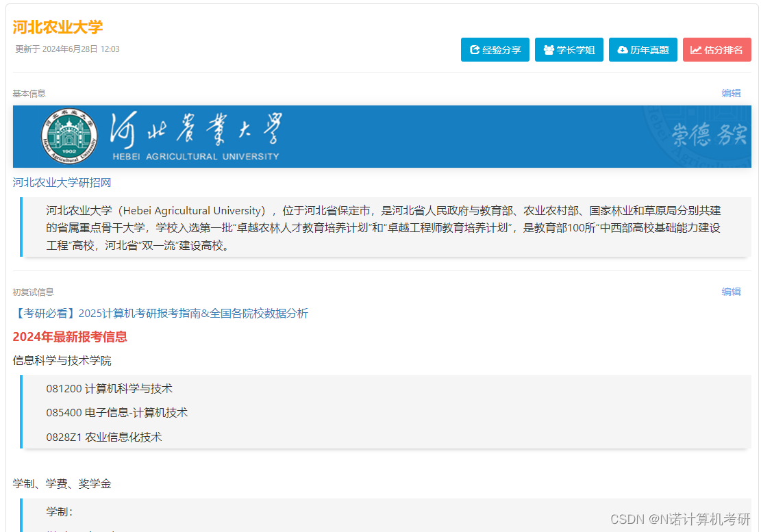Click 编辑 link beside 初复试信息
The height and width of the screenshot is (532, 761).
(x=731, y=292)
